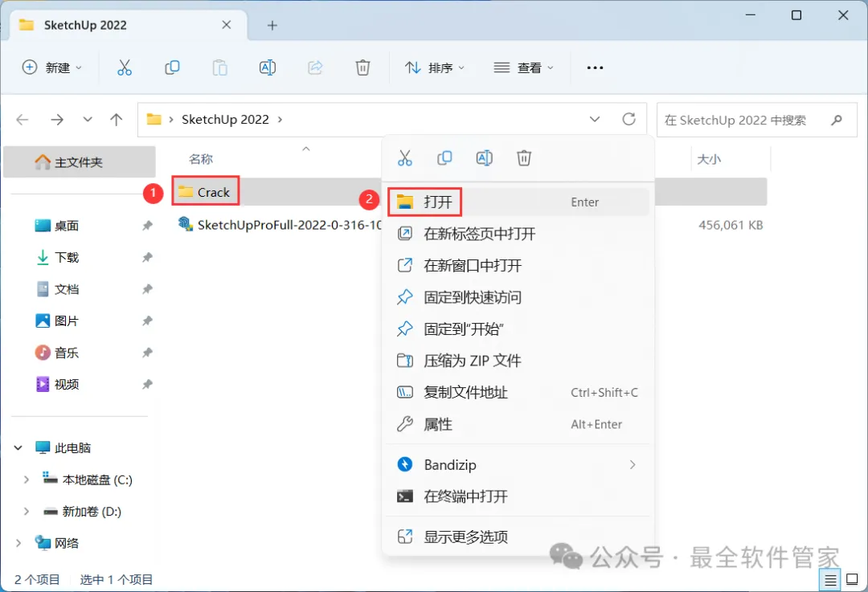Unpin 桌面 using its pin icon
The image size is (868, 592).
147,226
